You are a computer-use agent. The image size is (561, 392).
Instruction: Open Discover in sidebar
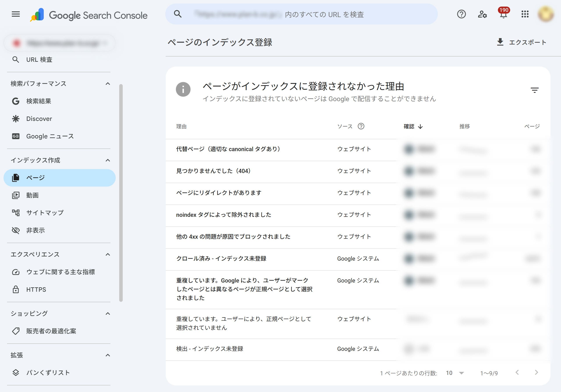coord(59,119)
